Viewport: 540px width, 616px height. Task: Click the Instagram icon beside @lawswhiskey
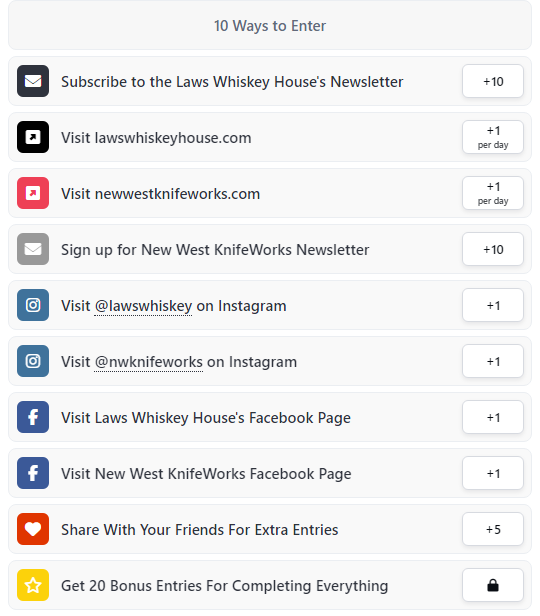click(33, 305)
